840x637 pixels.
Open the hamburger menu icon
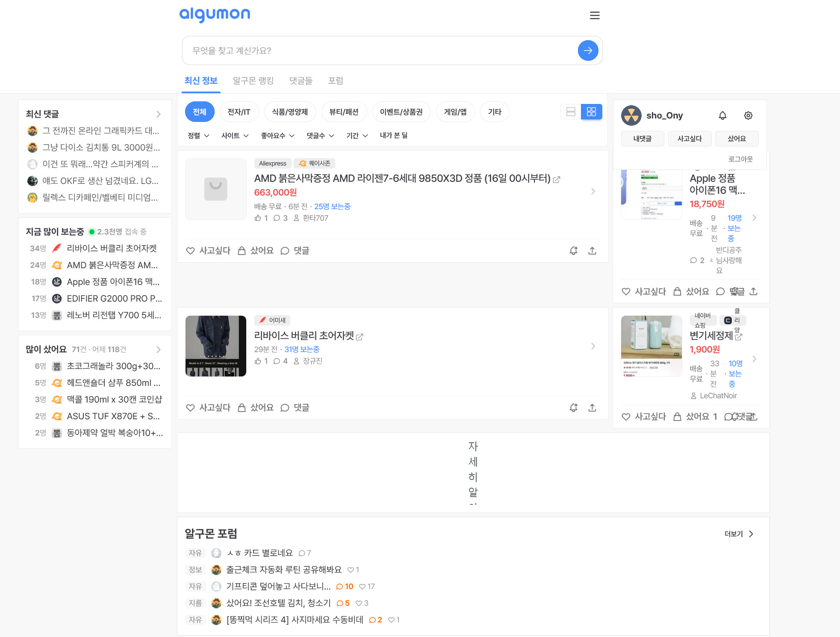coord(595,15)
